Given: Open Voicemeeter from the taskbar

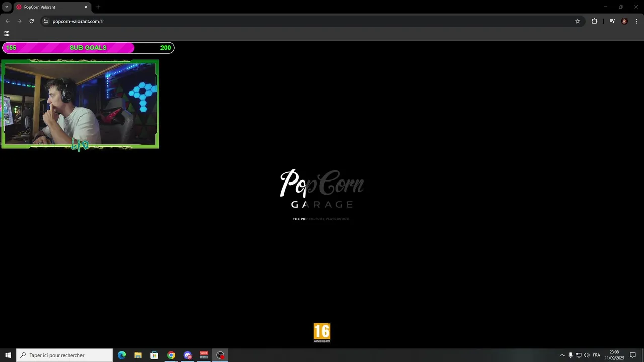Looking at the screenshot, I should pos(204,355).
